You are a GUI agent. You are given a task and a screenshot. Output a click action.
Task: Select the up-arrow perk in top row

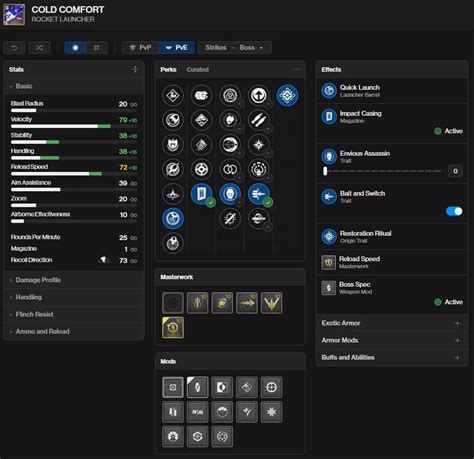click(x=259, y=95)
